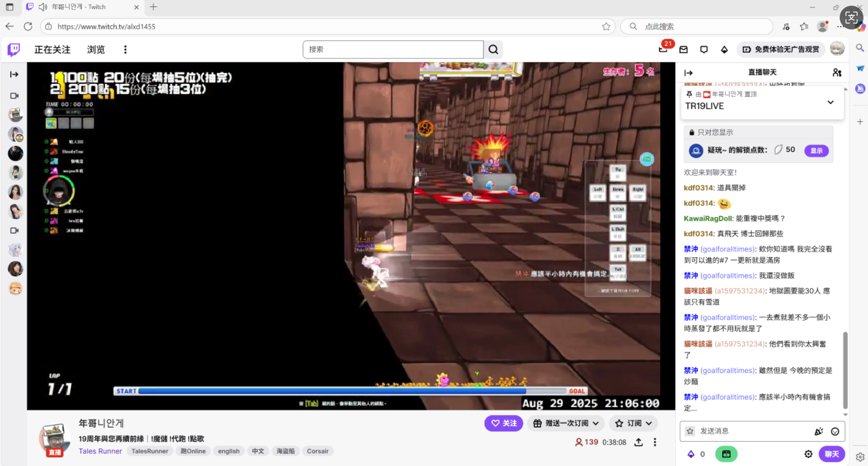Follow the channel with 关注 button

(503, 423)
